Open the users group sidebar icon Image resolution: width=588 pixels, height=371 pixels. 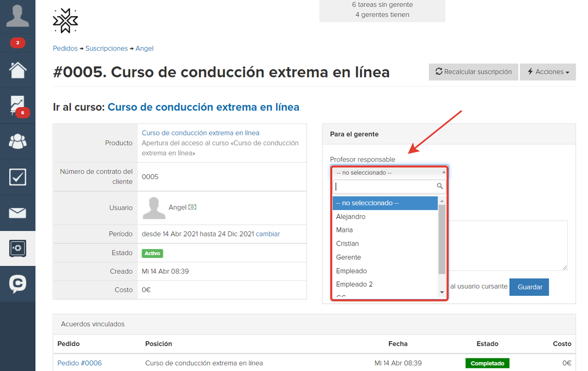[18, 141]
